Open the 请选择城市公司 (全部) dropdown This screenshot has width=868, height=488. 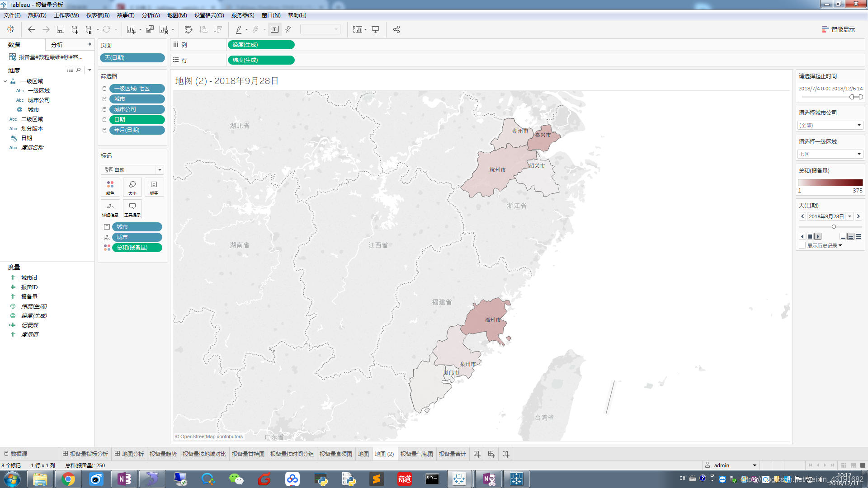point(859,125)
